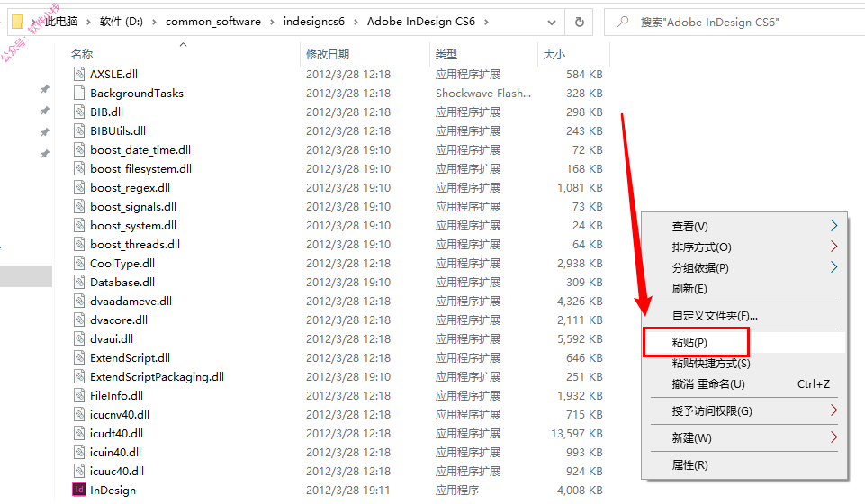The height and width of the screenshot is (504, 865).
Task: Click the boost_date_time.dll file icon
Action: tap(79, 149)
